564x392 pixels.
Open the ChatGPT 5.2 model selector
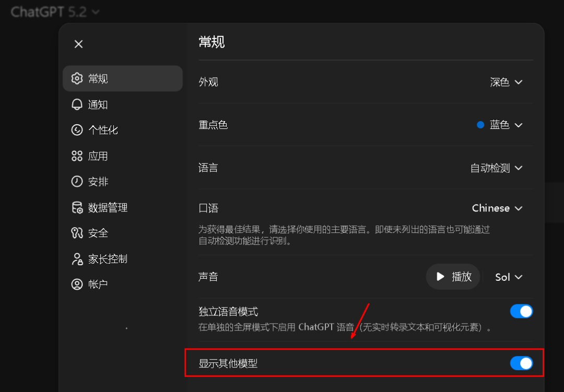55,12
